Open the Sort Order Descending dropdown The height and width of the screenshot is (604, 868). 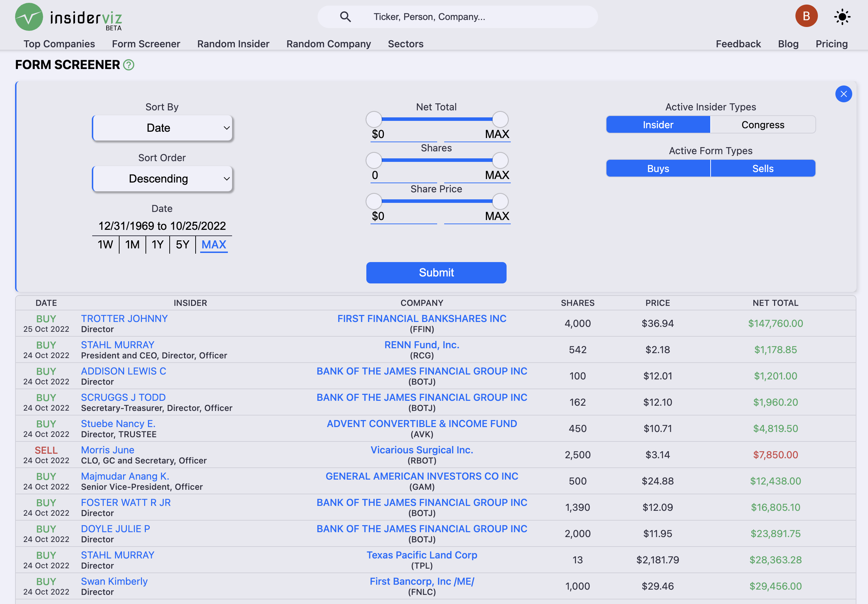(162, 179)
